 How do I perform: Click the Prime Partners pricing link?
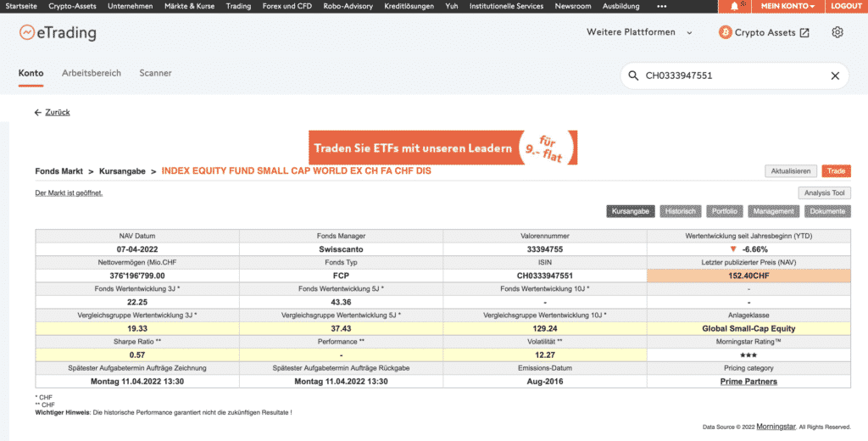coord(748,382)
